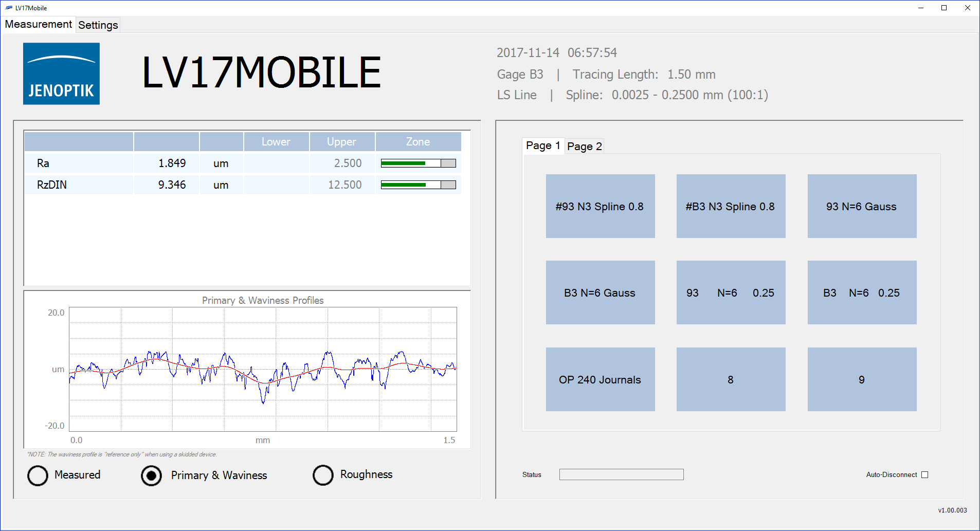This screenshot has height=531, width=980.
Task: Switch to the Measurement tab
Action: (38, 24)
